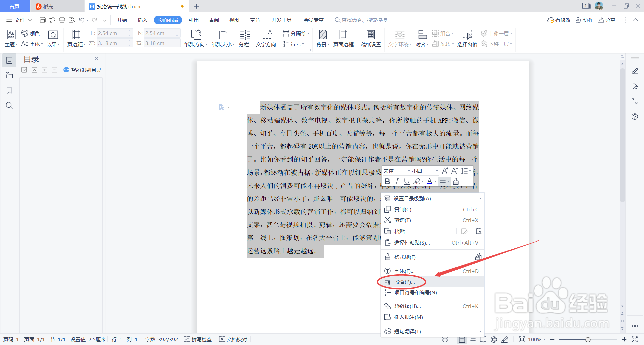Click the print icon in quick access toolbar
The width and height of the screenshot is (644, 345).
pyautogui.click(x=62, y=20)
